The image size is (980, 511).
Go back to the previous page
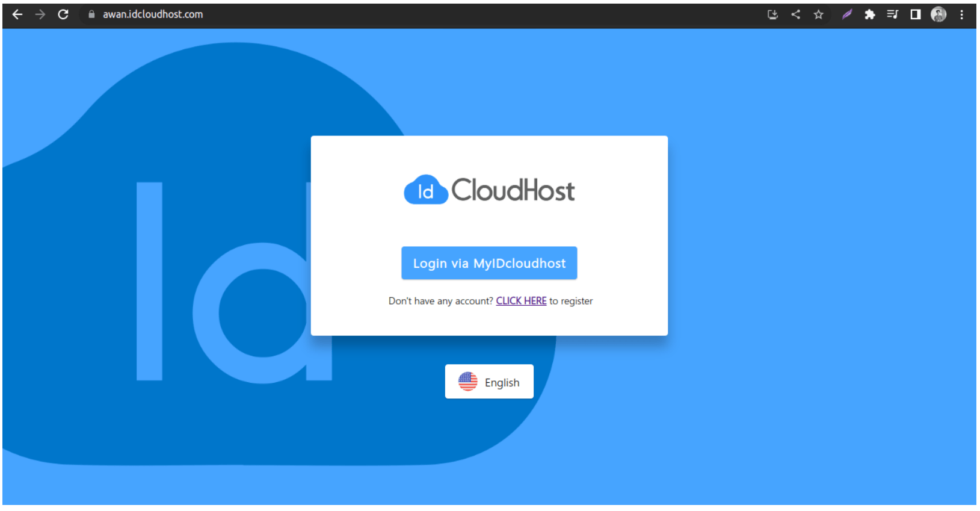[17, 14]
